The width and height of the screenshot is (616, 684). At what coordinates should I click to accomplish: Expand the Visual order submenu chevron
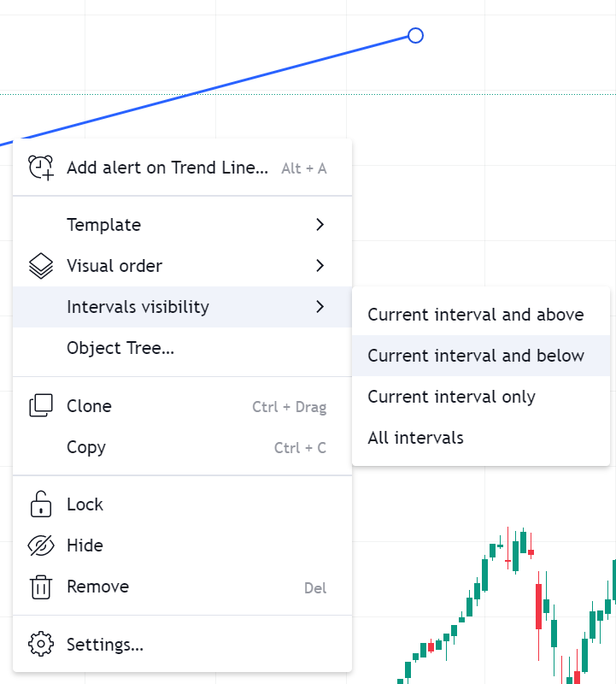pos(320,266)
